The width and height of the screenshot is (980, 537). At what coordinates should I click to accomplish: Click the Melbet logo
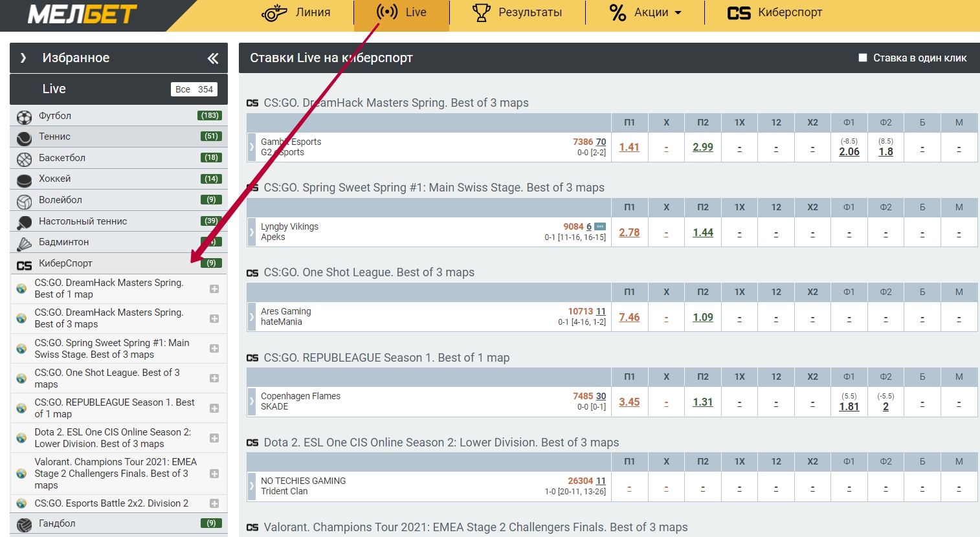coord(82,14)
